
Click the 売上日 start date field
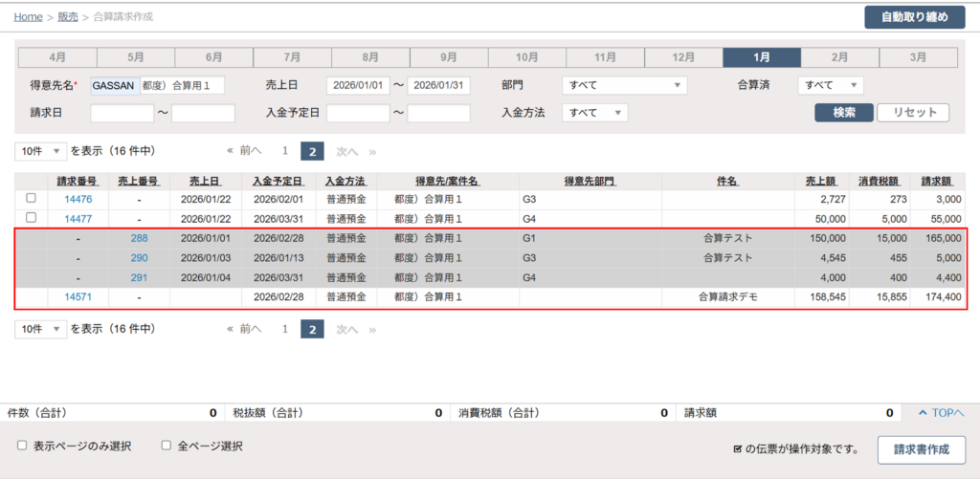click(358, 85)
